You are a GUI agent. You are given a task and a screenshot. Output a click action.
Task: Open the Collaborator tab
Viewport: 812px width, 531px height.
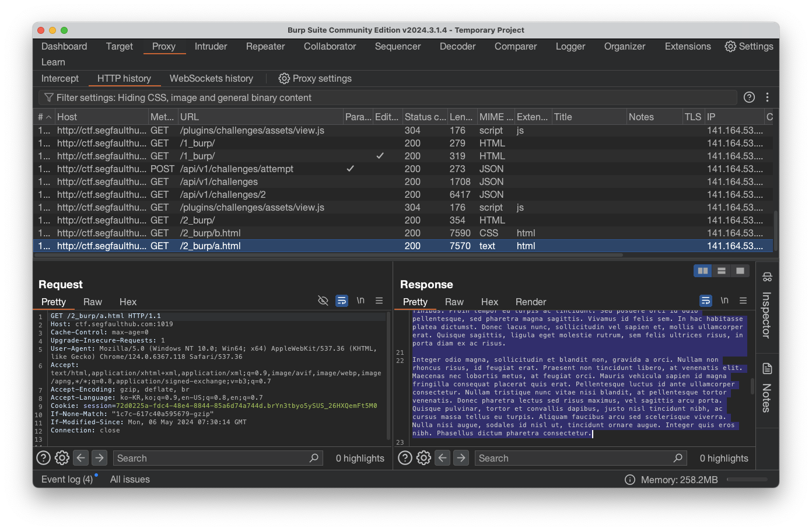pyautogui.click(x=330, y=46)
